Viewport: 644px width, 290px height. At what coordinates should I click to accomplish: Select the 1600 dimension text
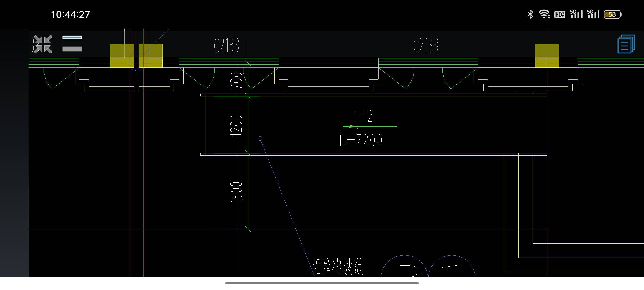click(x=236, y=192)
